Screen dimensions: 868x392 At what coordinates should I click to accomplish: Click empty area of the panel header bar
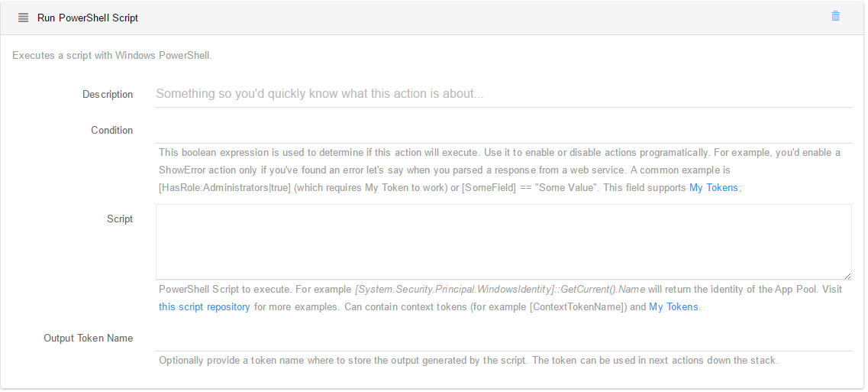coord(482,18)
